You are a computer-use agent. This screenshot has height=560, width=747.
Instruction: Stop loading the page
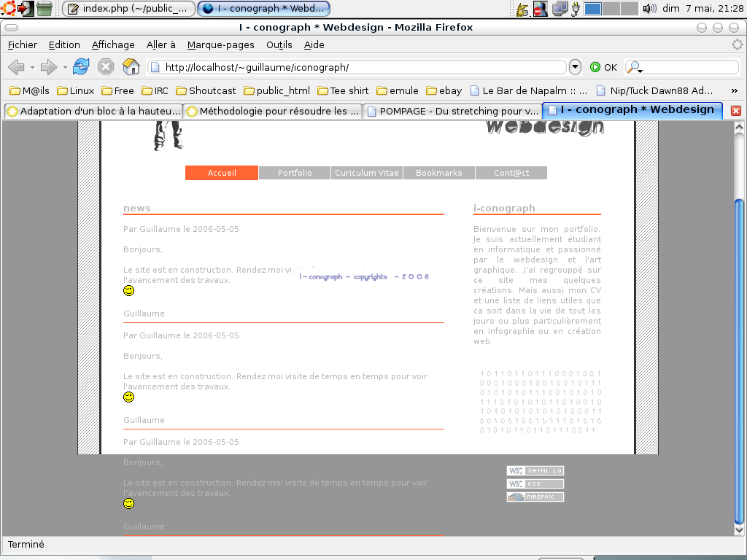click(x=106, y=66)
